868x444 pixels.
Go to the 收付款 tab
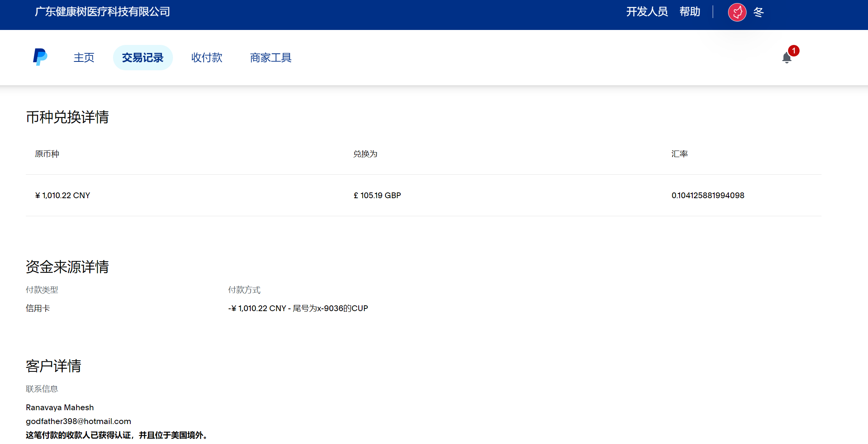coord(207,58)
